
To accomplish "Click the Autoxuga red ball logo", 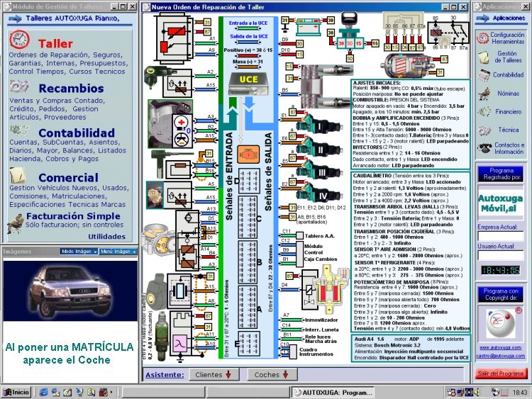I will pos(501,324).
